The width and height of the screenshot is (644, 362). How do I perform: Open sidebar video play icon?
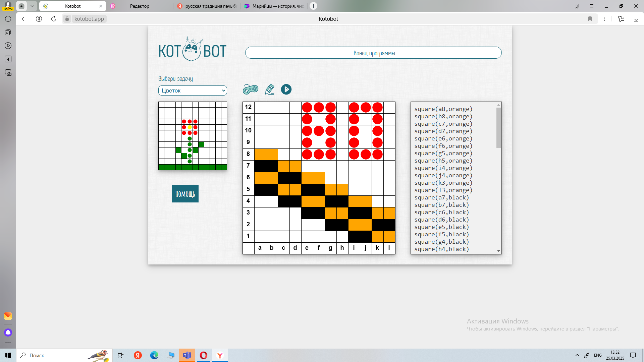tap(8, 46)
